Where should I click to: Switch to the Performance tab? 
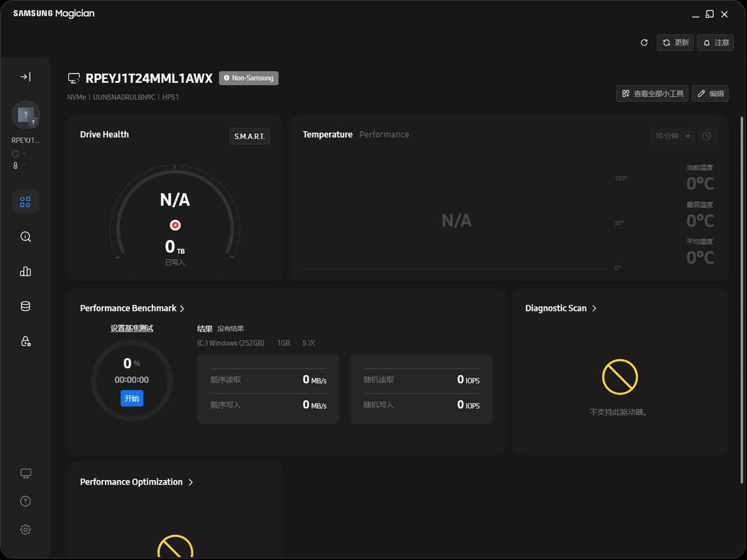(384, 135)
